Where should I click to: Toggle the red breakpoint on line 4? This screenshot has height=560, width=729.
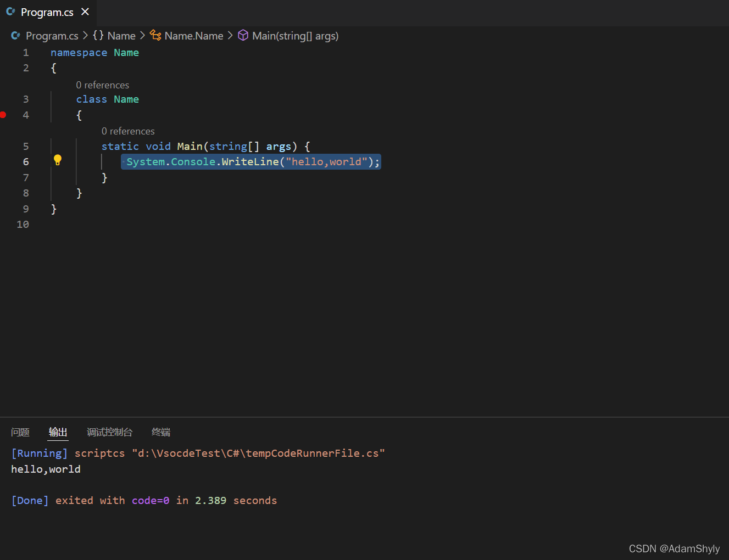(x=3, y=115)
